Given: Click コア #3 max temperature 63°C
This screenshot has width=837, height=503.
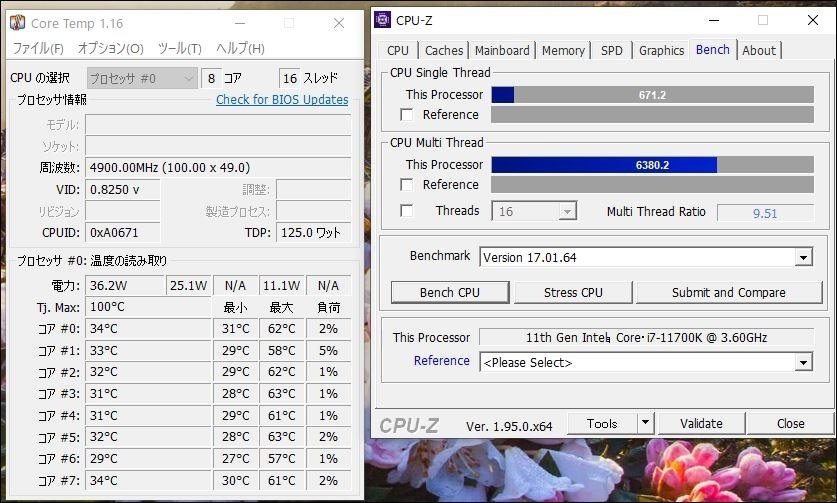Looking at the screenshot, I should 282,394.
